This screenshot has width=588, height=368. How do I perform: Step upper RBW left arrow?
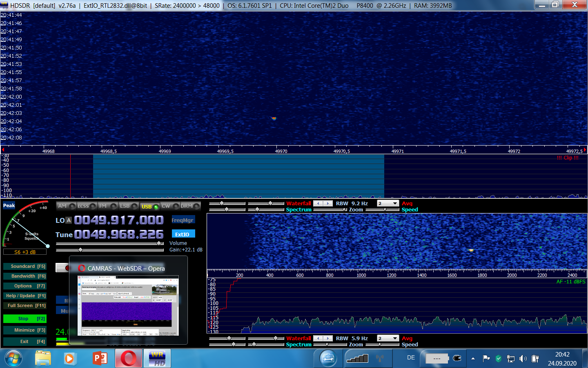(318, 204)
